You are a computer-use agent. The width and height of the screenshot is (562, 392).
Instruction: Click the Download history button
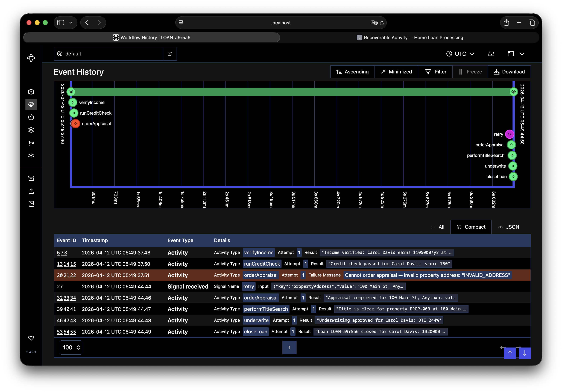tap(509, 72)
